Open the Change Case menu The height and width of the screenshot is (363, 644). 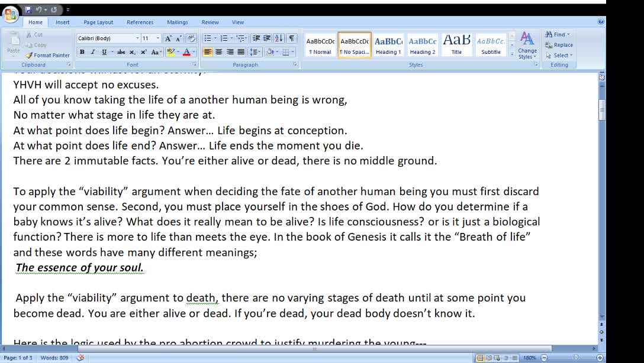(x=156, y=52)
